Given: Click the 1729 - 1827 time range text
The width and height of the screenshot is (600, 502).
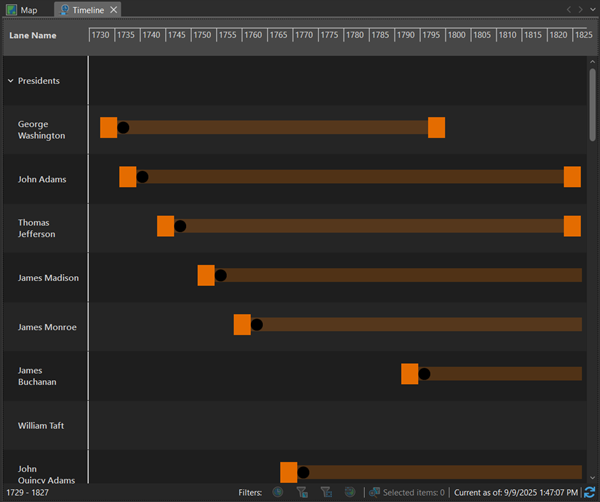Looking at the screenshot, I should 28,492.
